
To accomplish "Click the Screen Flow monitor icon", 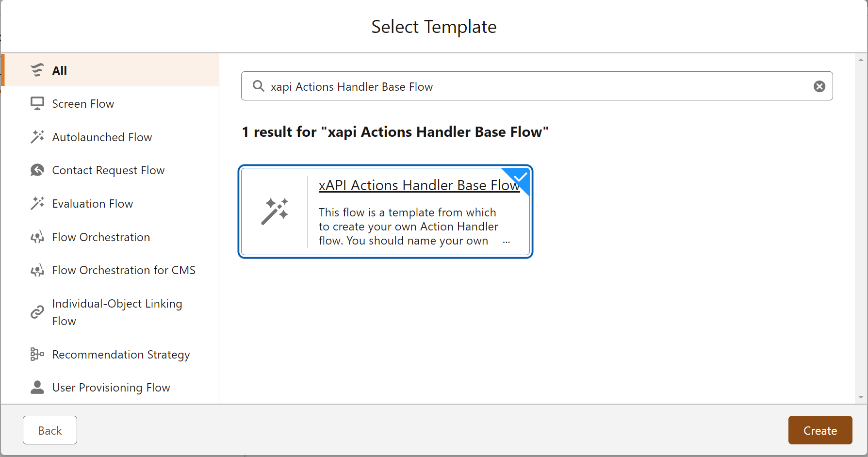I will pyautogui.click(x=37, y=104).
